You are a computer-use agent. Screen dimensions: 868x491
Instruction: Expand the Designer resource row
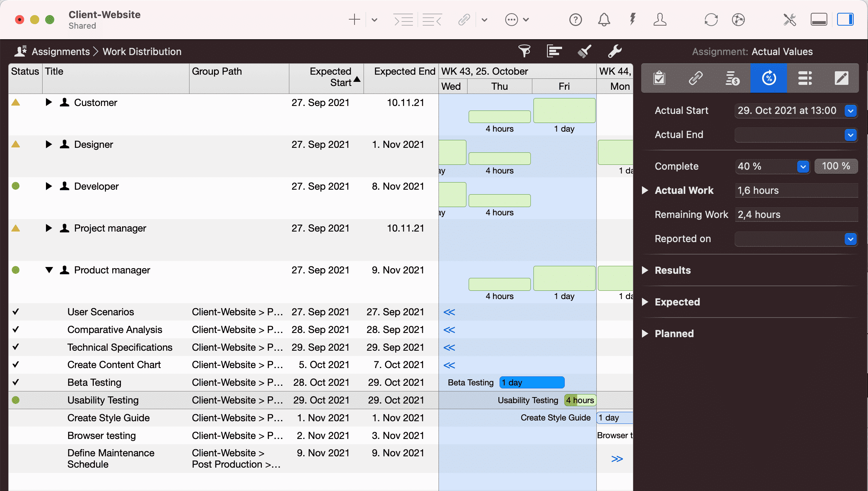pyautogui.click(x=49, y=144)
